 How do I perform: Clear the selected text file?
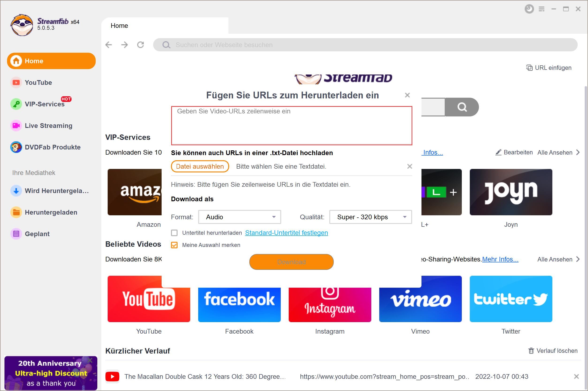click(410, 166)
